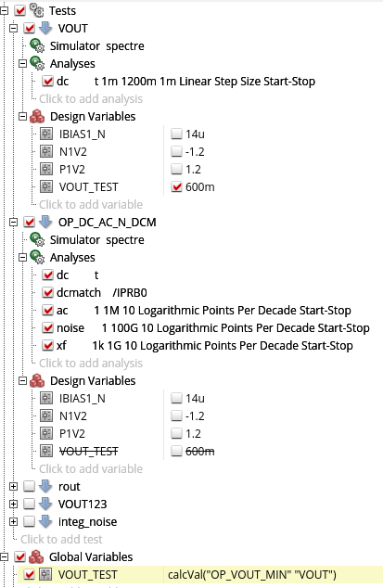This screenshot has width=383, height=588.
Task: Uncheck the 600m VOUT_TEST value checkbox
Action: [x=177, y=186]
